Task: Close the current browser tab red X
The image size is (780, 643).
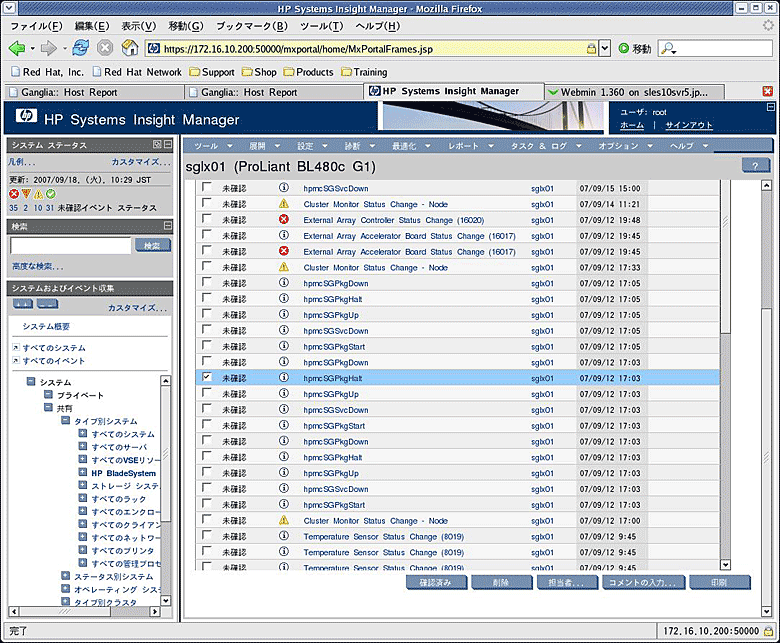Action: (768, 91)
